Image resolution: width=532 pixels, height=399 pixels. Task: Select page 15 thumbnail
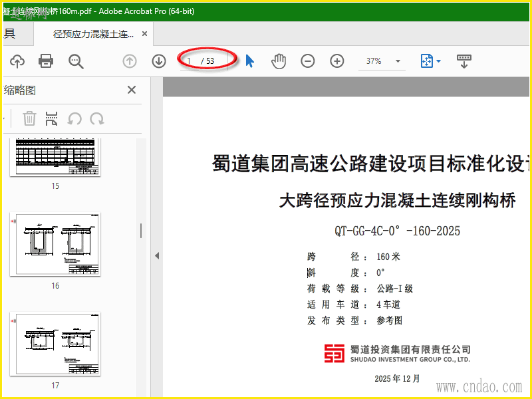pos(55,157)
